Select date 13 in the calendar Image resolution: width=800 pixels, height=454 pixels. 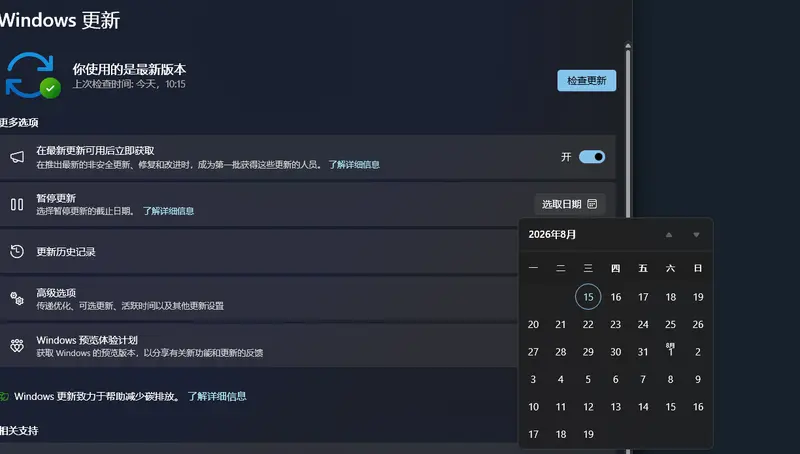[616, 407]
